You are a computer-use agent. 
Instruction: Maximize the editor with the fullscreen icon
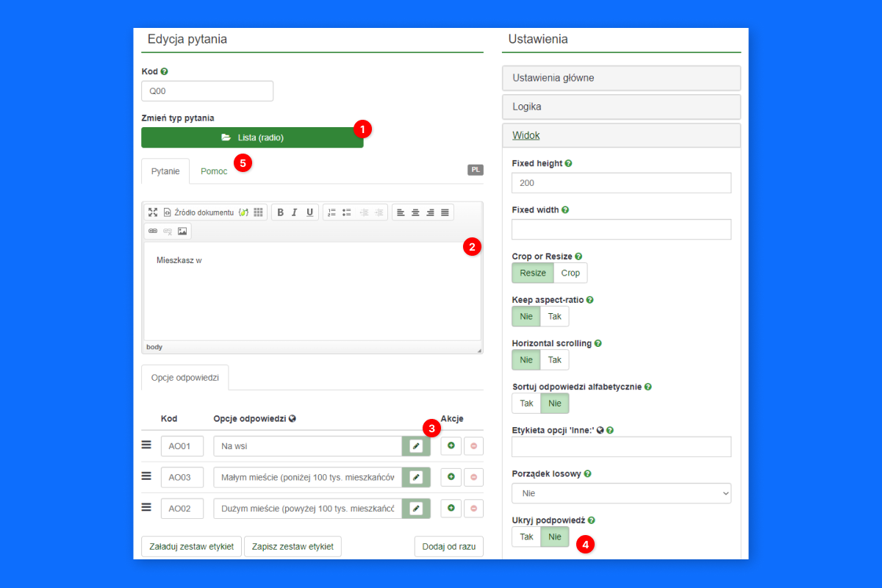point(153,212)
